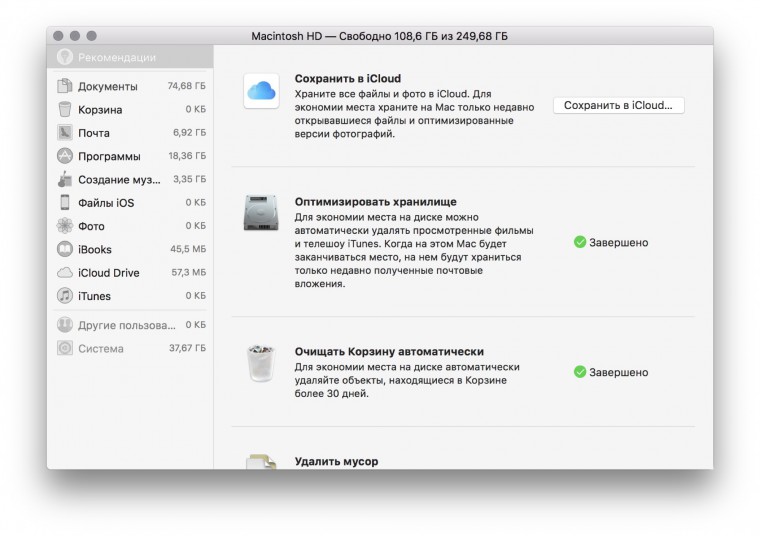Viewport: 760px width, 536px height.
Task: Click the Почта stamp icon
Action: [x=64, y=133]
